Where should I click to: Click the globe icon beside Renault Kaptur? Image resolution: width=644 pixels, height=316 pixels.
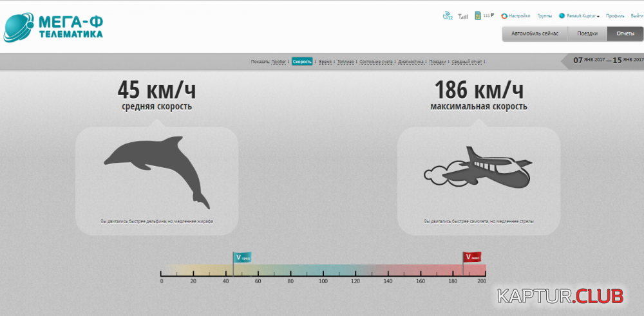562,16
